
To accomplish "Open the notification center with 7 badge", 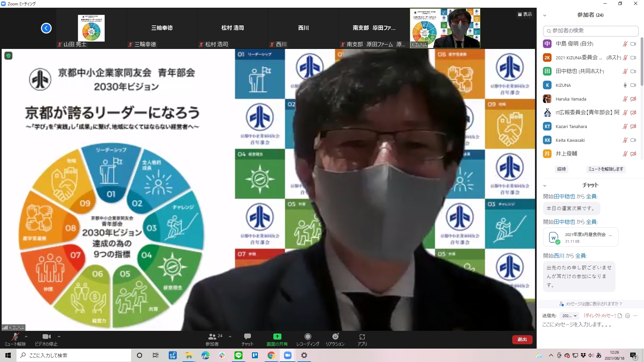I will coord(633,356).
